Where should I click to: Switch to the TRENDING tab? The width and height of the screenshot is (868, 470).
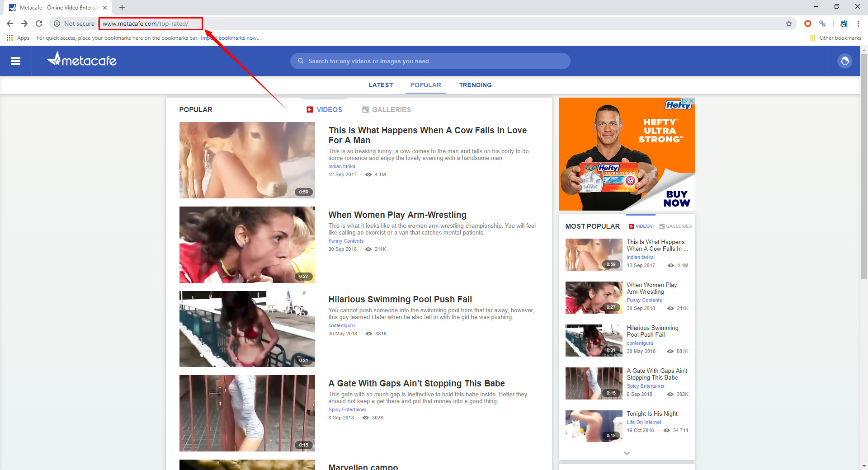click(x=475, y=85)
